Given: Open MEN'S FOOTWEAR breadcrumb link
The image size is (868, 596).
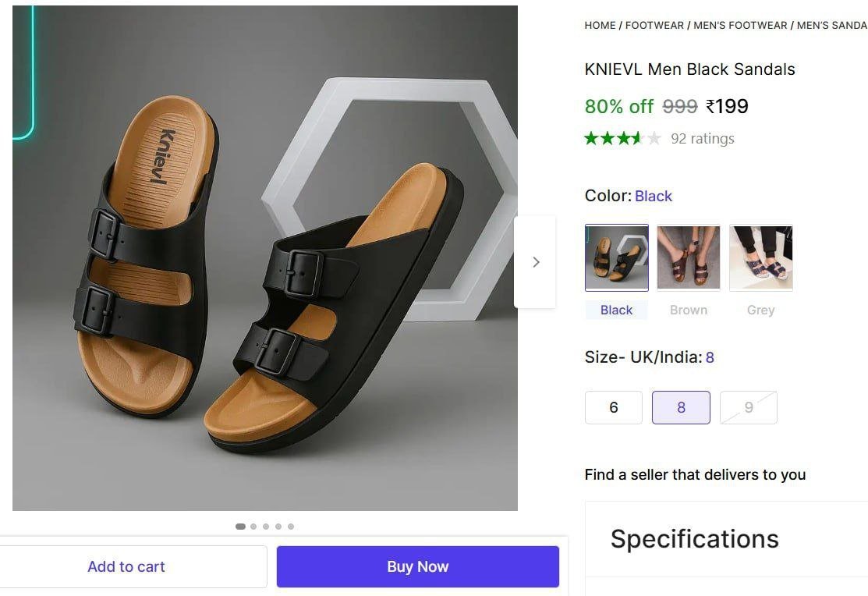Looking at the screenshot, I should 740,26.
